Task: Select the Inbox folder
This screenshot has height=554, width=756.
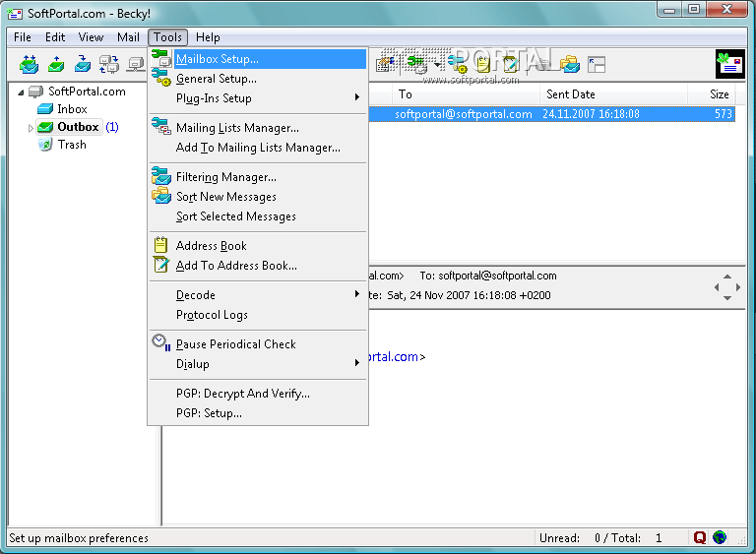Action: (72, 109)
